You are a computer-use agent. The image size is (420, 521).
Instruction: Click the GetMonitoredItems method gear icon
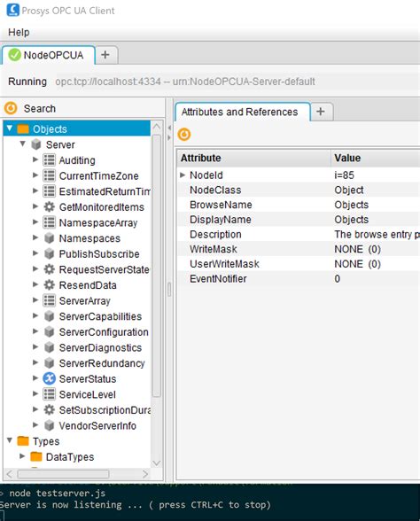tap(50, 207)
